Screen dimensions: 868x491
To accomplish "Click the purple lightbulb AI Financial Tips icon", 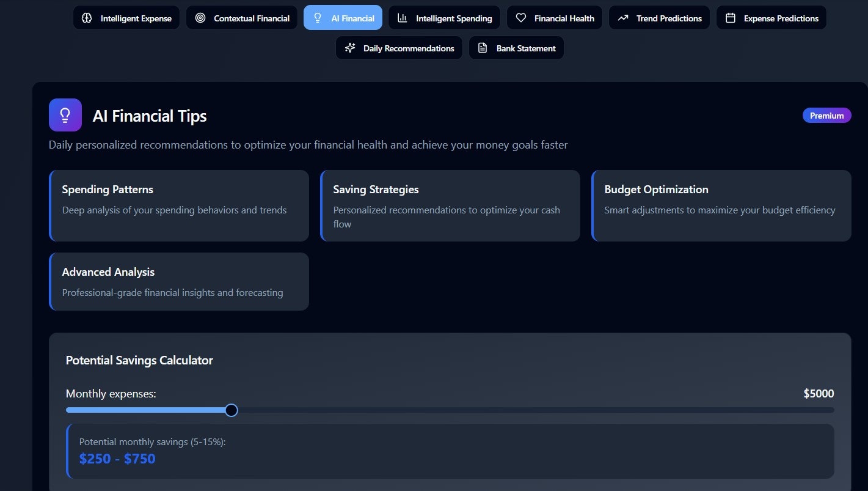I will 65,115.
